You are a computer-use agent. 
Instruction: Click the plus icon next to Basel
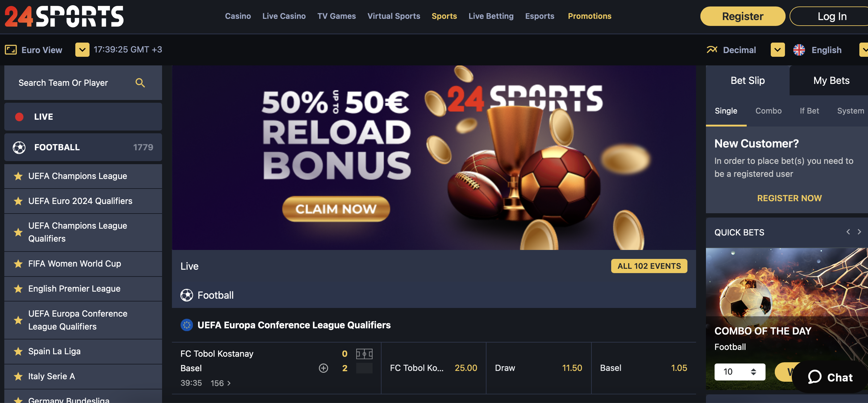(x=323, y=368)
